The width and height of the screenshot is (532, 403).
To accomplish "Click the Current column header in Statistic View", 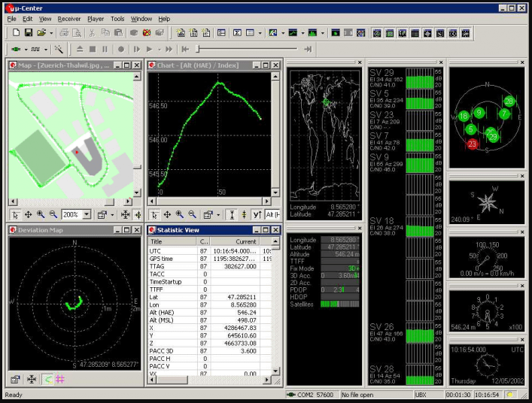I will (x=234, y=241).
